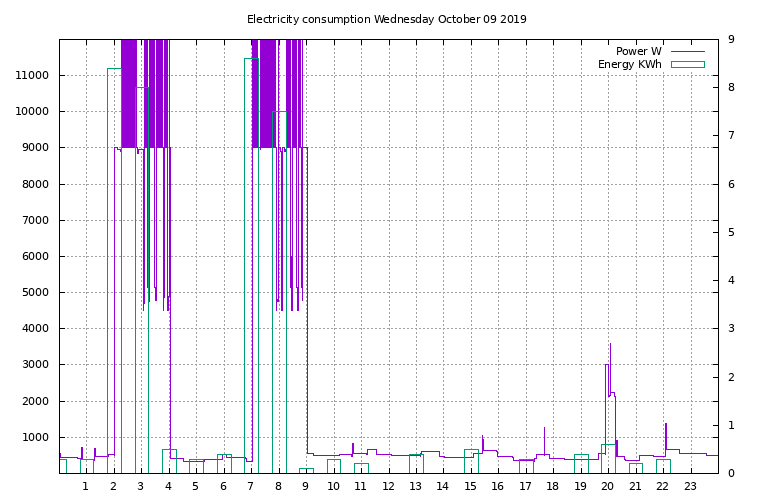Click the 2000 label on left axis
The height and width of the screenshot is (500, 768).
tap(35, 402)
